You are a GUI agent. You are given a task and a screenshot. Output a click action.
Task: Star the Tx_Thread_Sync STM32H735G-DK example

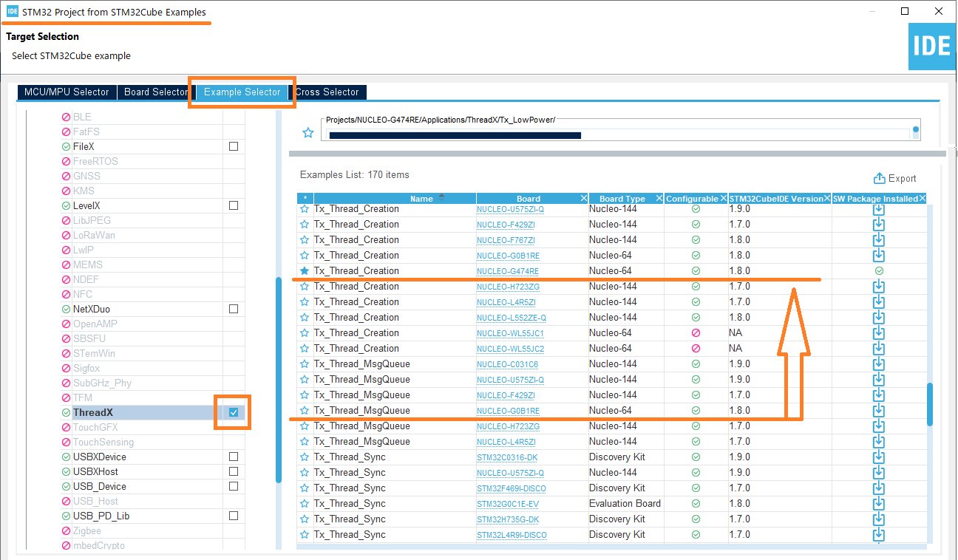pos(305,519)
